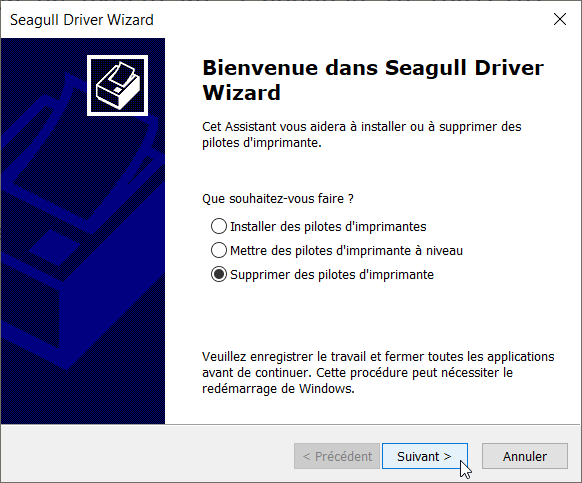
Task: Click the small printer icon in white frame
Action: [x=117, y=85]
